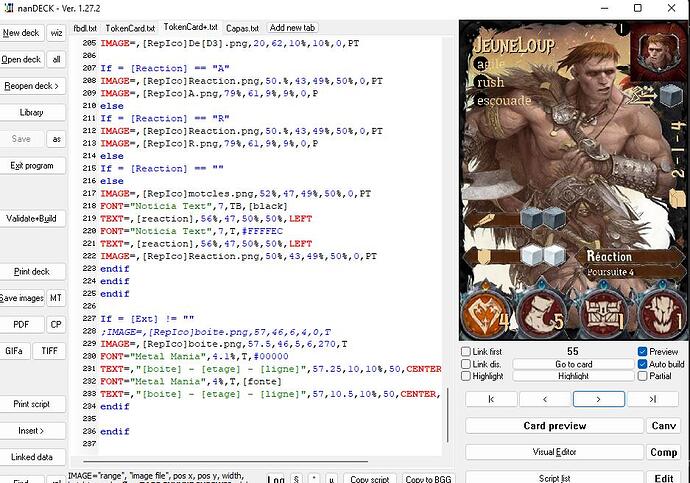
Task: Click Add new tab
Action: (292, 28)
